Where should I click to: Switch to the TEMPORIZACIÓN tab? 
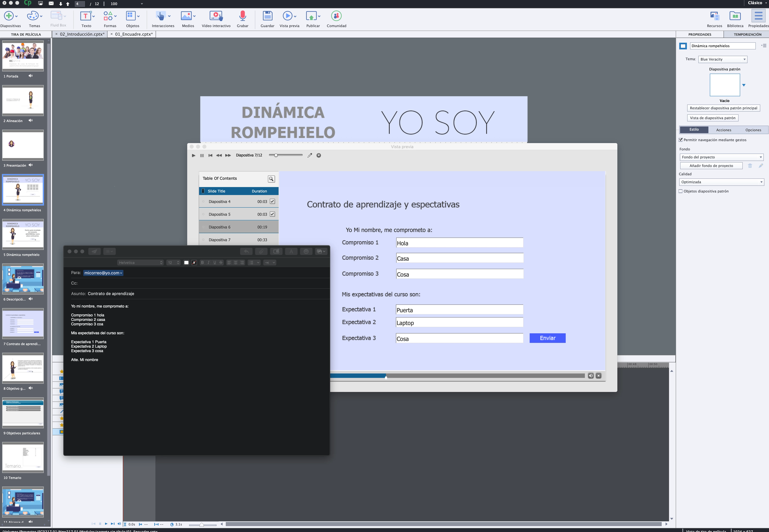pyautogui.click(x=747, y=34)
